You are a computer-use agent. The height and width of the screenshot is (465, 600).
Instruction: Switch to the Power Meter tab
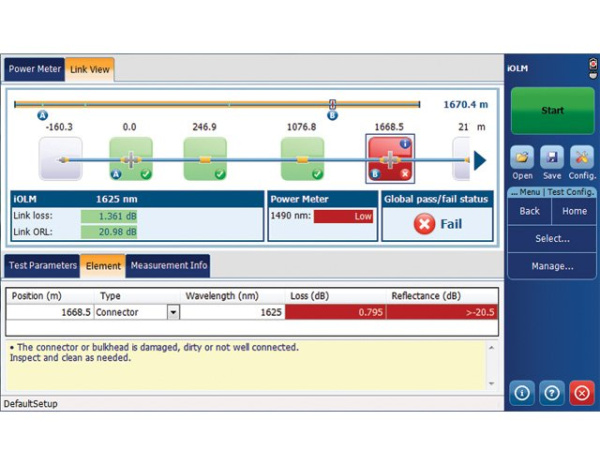pyautogui.click(x=35, y=70)
